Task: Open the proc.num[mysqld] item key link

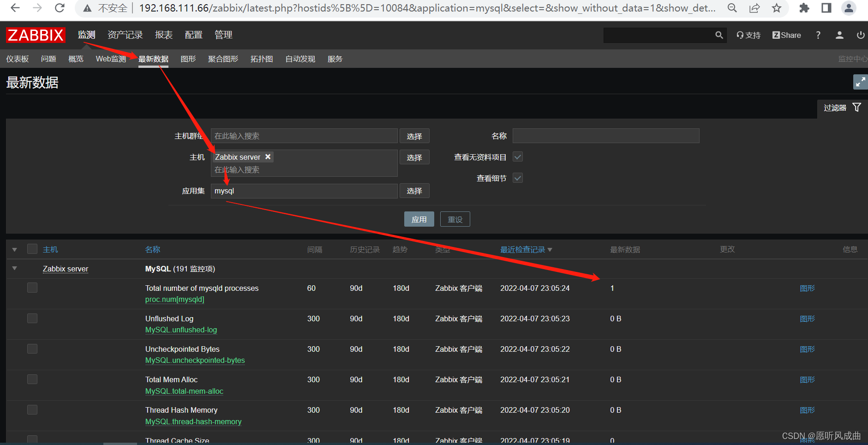Action: 174,299
